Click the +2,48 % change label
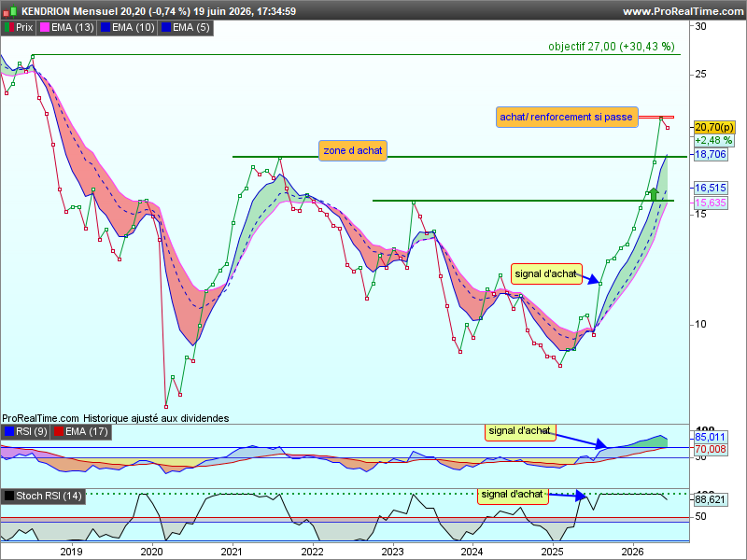The image size is (747, 560). tap(713, 141)
